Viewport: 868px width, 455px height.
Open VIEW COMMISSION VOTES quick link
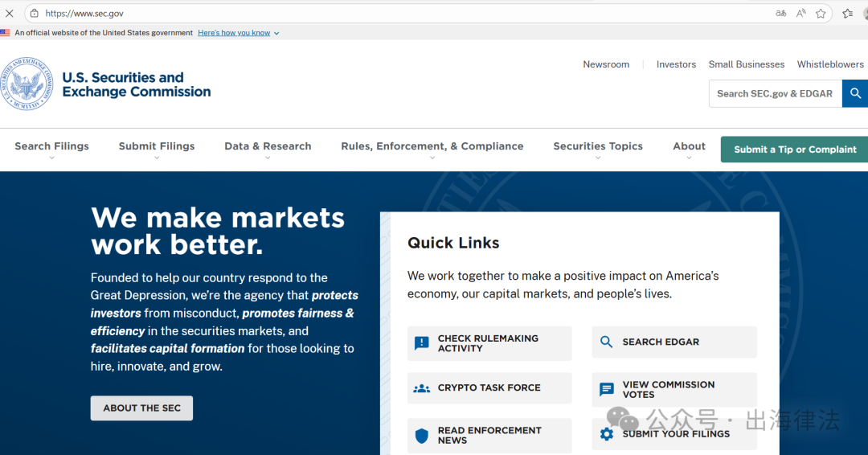point(674,390)
